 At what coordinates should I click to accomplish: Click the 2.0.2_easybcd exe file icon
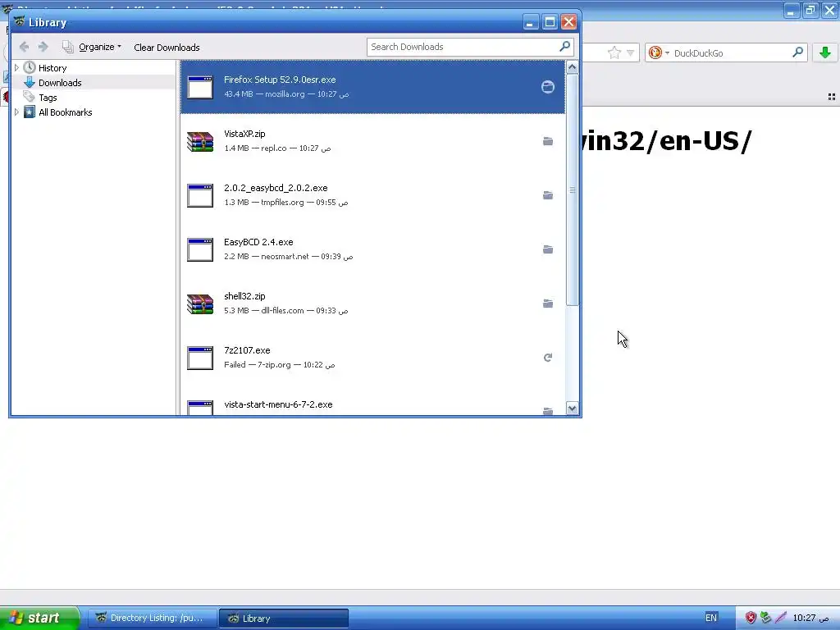point(200,195)
